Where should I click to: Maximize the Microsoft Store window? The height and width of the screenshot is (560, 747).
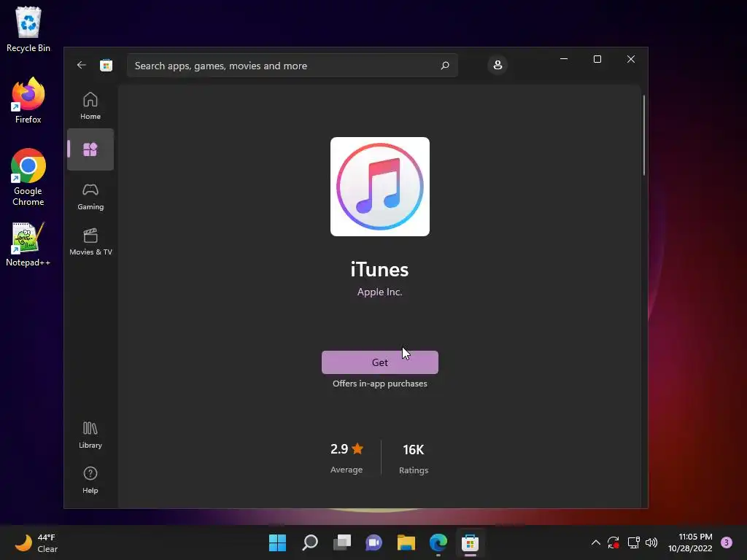tap(597, 59)
